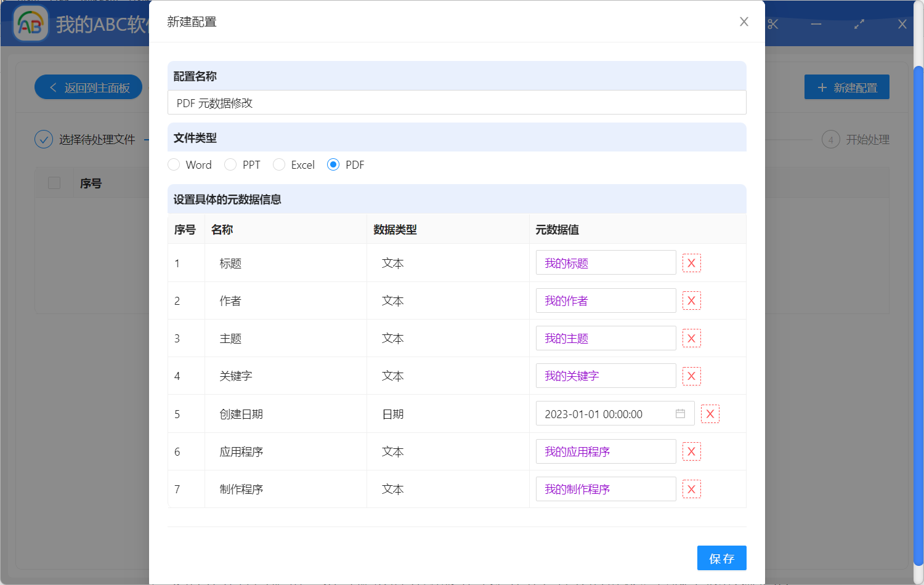Click the 配置名称 input field
This screenshot has width=924, height=585.
(x=456, y=102)
